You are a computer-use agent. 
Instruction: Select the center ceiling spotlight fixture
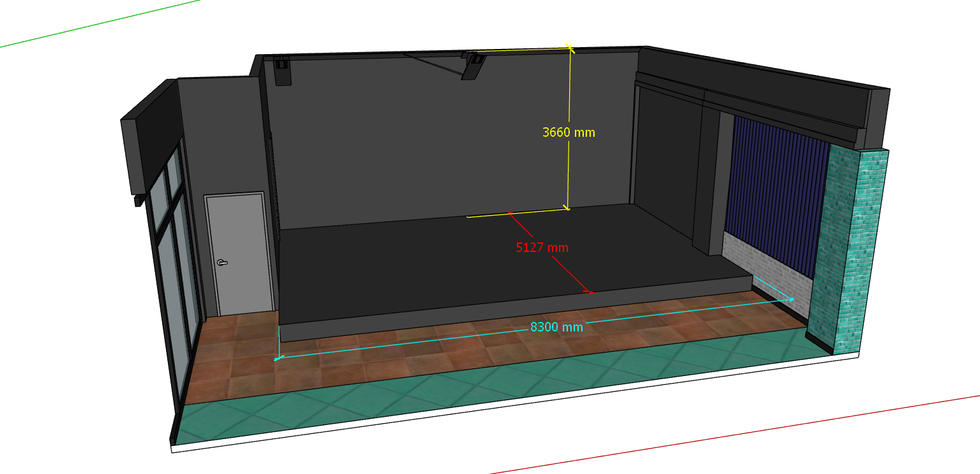[473, 66]
